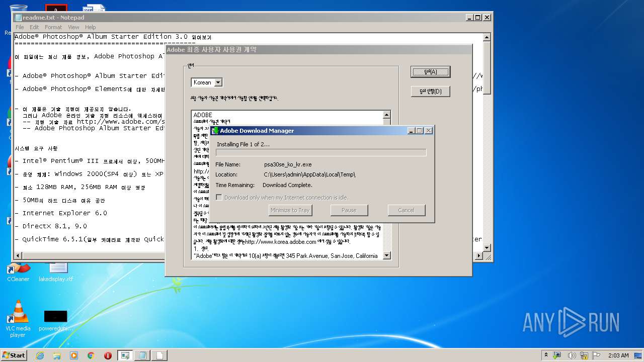Click the readme.txt Notepad title bar

[x=253, y=17]
